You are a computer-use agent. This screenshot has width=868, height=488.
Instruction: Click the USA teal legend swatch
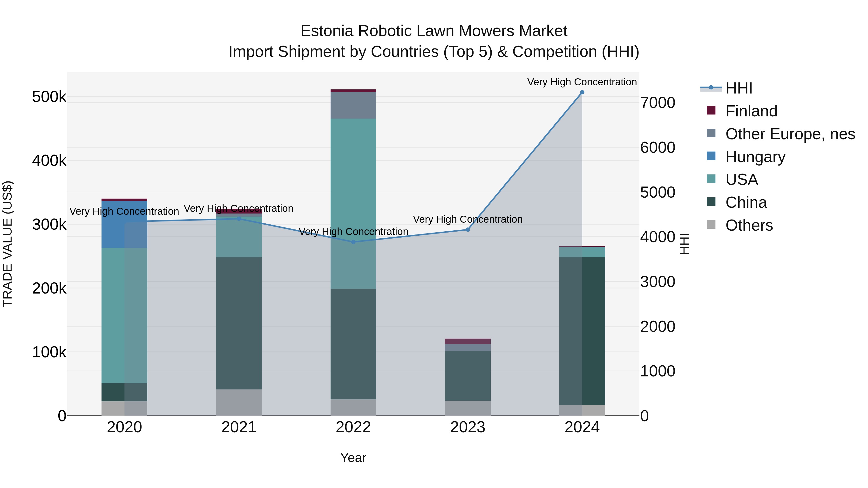pos(711,179)
